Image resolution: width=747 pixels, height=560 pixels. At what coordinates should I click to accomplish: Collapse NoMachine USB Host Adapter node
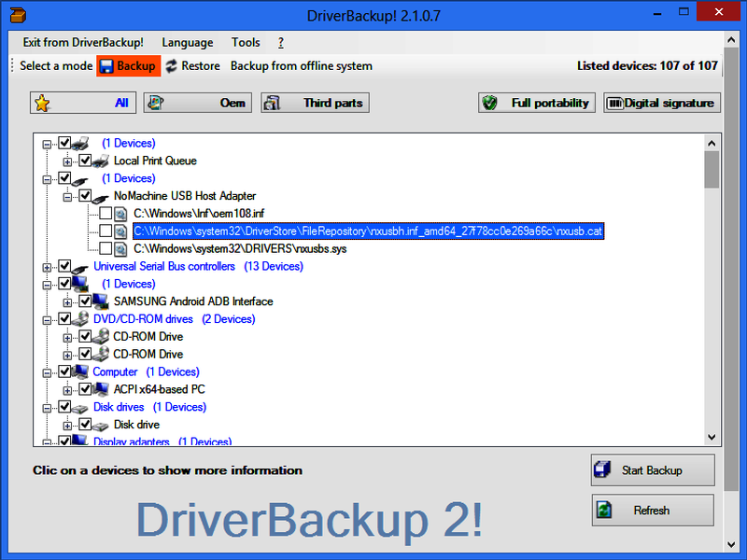67,197
